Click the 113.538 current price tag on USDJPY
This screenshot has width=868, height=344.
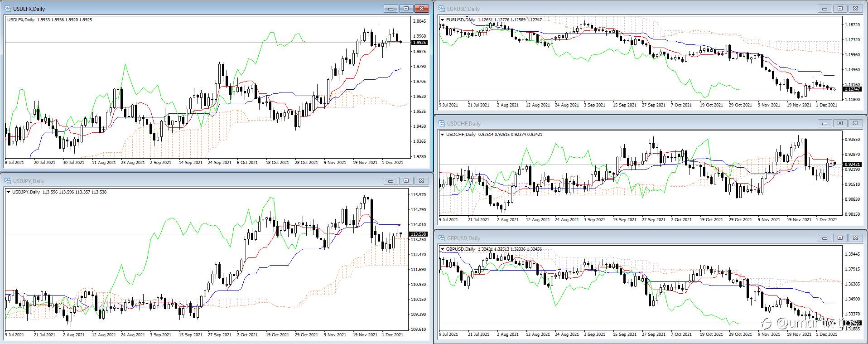418,234
